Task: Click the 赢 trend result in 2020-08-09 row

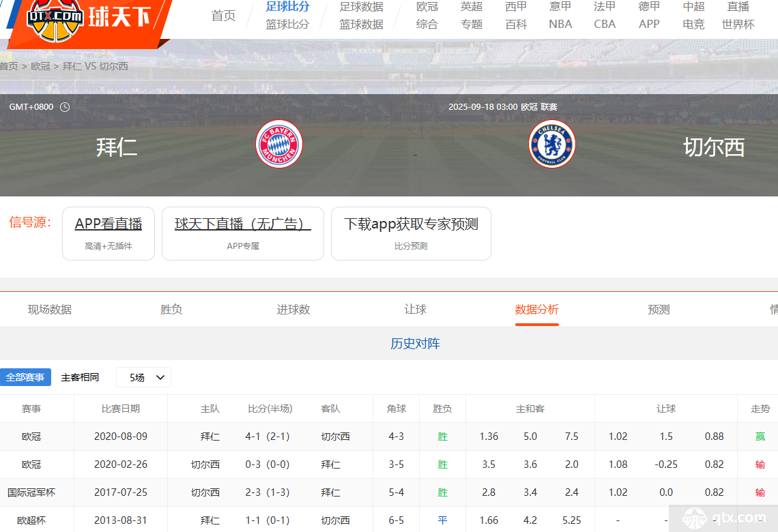Action: coord(760,437)
